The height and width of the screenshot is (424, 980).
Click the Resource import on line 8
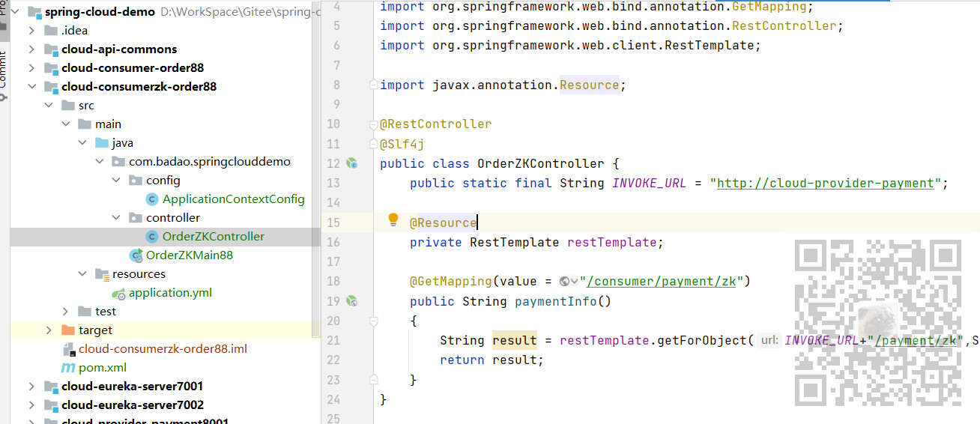point(590,85)
